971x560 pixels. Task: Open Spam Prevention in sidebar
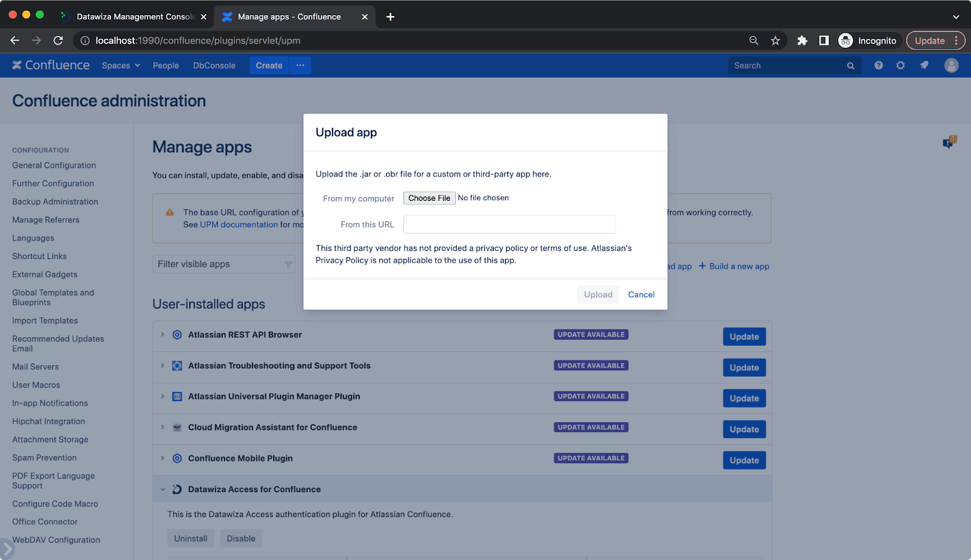(44, 457)
